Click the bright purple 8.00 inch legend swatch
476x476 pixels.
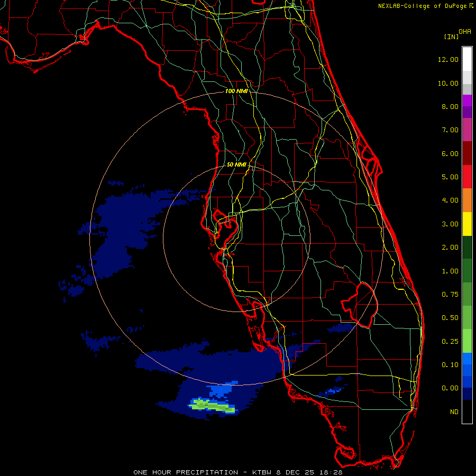pyautogui.click(x=467, y=101)
